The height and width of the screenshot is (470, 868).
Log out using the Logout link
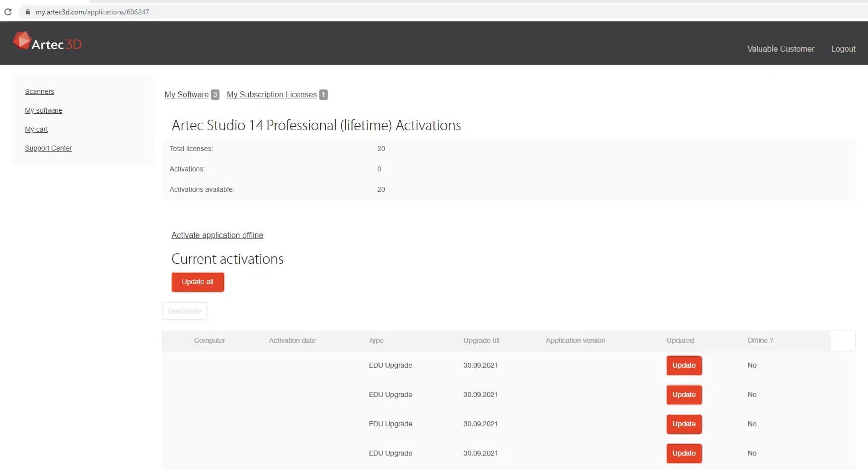click(x=843, y=49)
